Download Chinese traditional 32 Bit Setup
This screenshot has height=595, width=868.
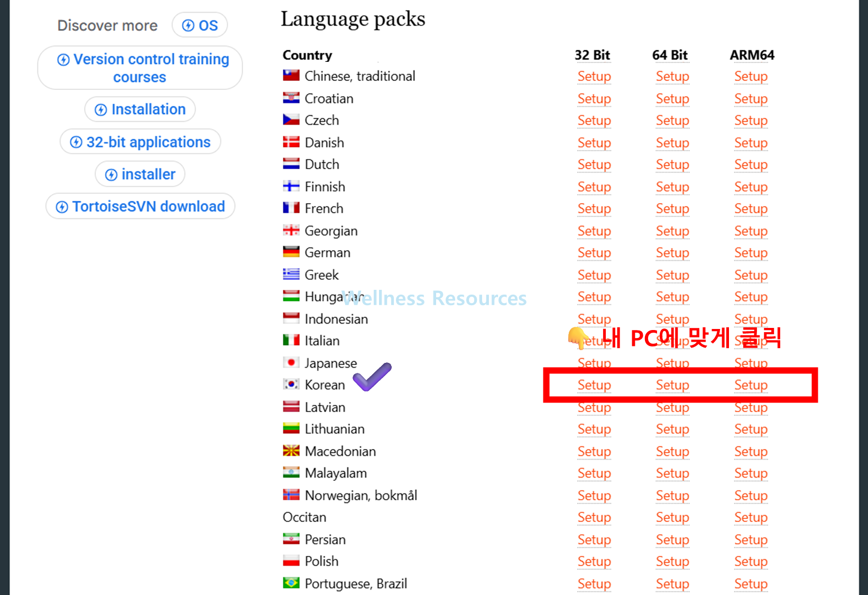594,76
